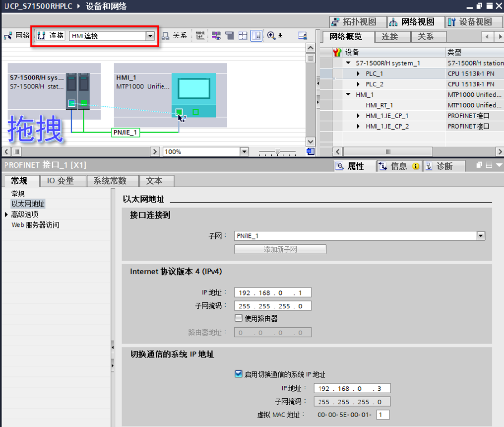The image size is (504, 427).
Task: Click the NAME address labels icon
Action: 200,35
